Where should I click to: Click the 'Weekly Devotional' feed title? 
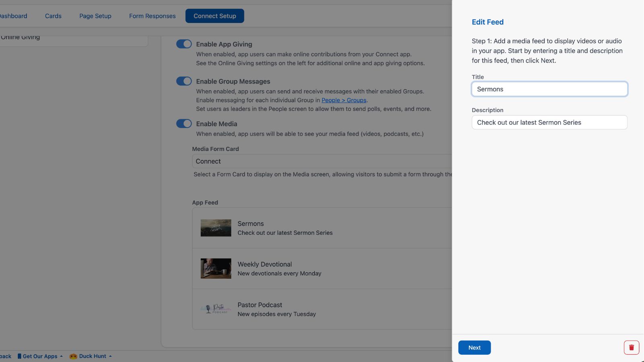pos(264,264)
